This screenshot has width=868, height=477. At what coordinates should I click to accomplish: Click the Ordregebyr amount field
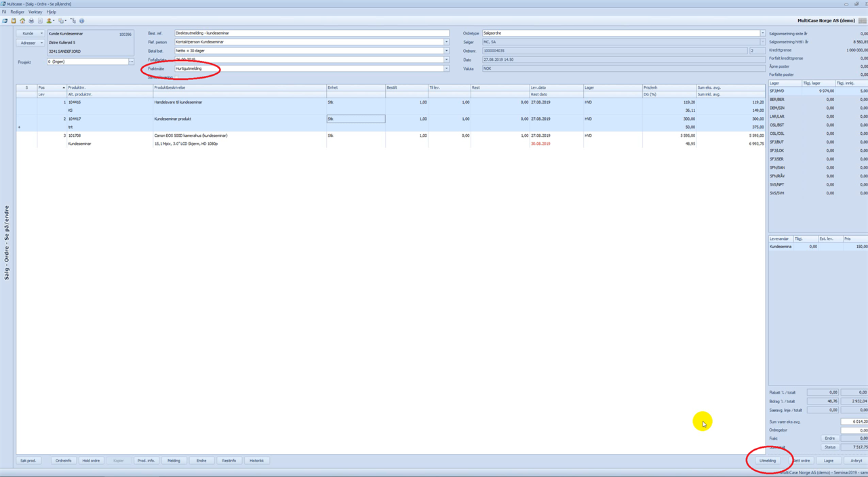click(854, 430)
